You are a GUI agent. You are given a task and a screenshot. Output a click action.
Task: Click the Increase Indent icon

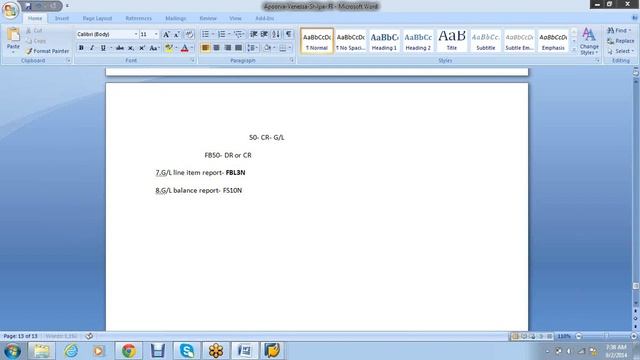tap(264, 34)
